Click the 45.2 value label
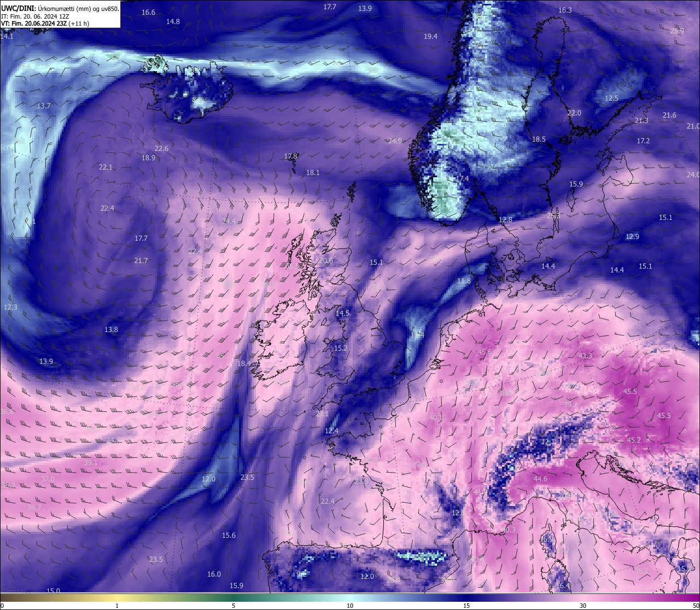 click(634, 440)
